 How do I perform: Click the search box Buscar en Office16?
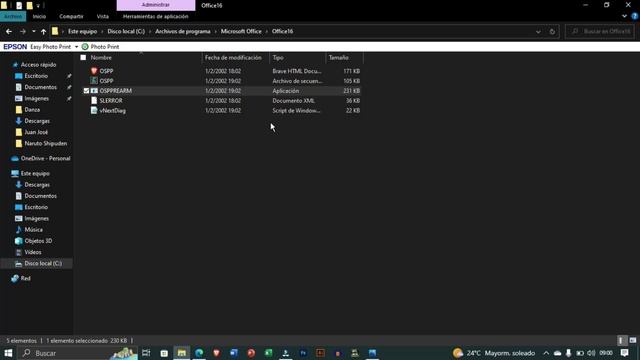(x=600, y=31)
